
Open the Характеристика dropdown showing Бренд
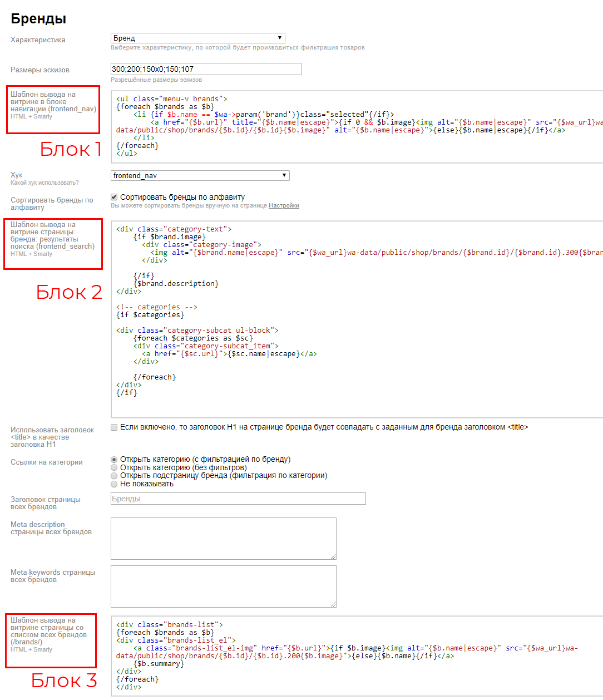(197, 38)
